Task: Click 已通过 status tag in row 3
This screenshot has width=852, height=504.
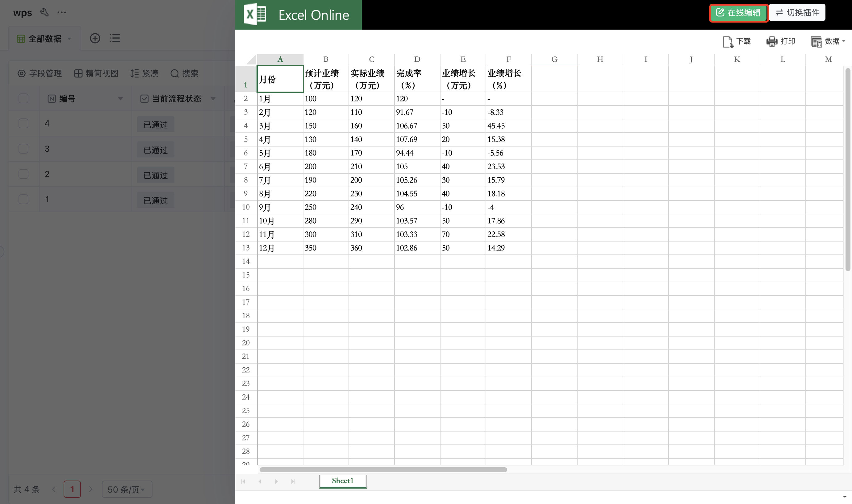Action: click(x=156, y=149)
